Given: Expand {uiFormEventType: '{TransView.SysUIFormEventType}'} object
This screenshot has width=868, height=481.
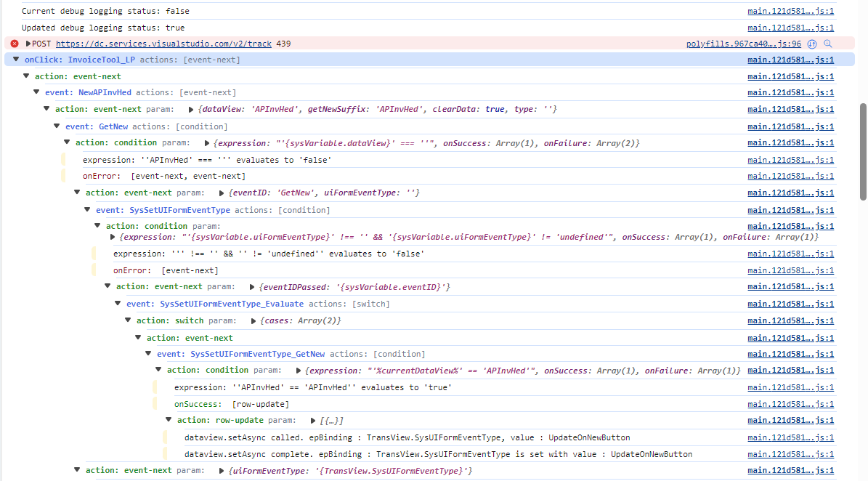Looking at the screenshot, I should tap(222, 471).
